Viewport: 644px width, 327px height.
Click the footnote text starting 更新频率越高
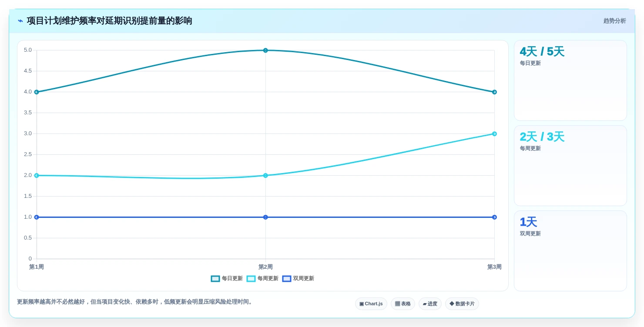coord(136,302)
